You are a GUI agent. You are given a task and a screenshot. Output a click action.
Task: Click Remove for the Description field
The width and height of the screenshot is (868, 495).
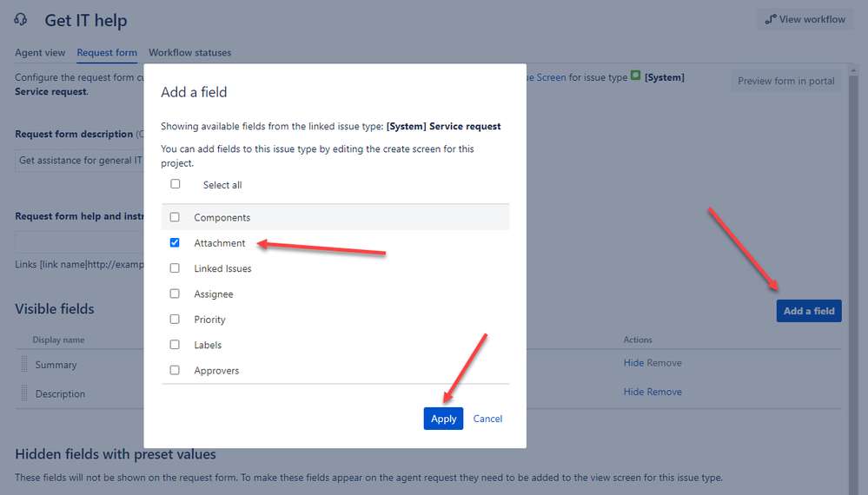pyautogui.click(x=665, y=392)
